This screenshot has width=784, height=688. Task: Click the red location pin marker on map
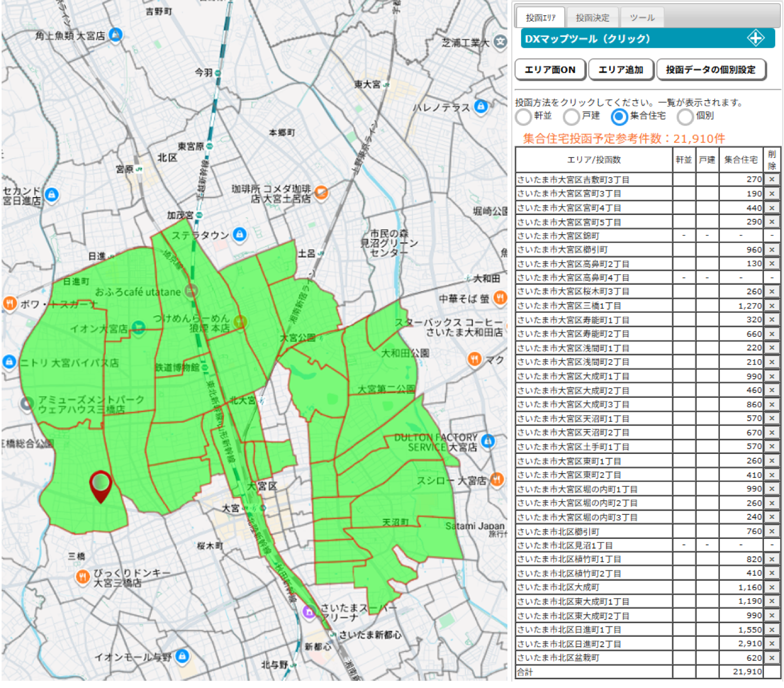click(101, 484)
